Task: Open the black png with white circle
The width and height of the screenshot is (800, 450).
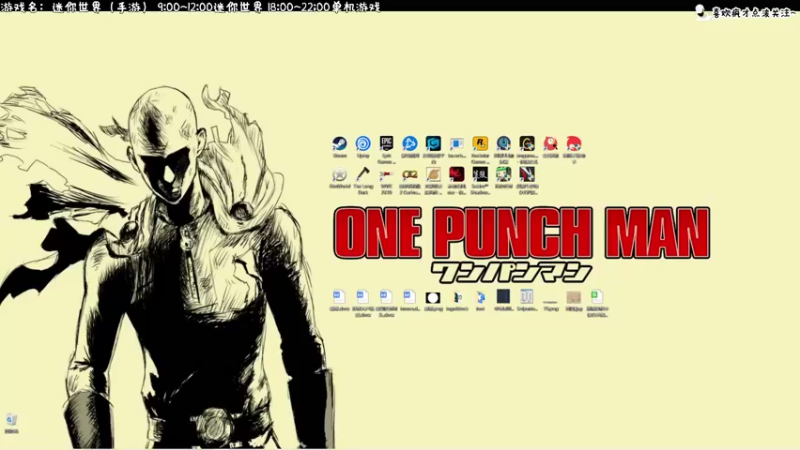Action: 433,297
